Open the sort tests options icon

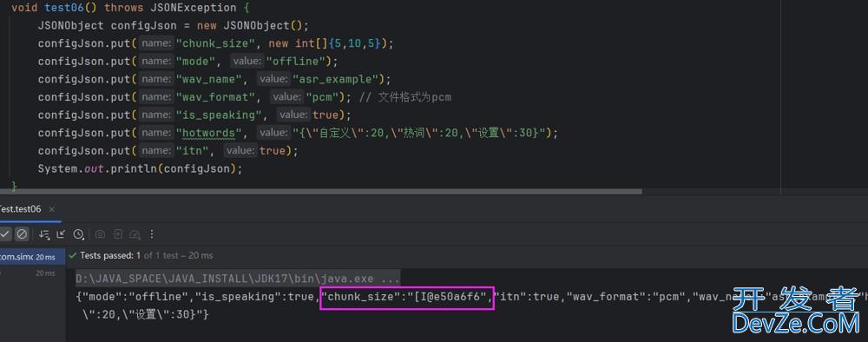point(43,234)
